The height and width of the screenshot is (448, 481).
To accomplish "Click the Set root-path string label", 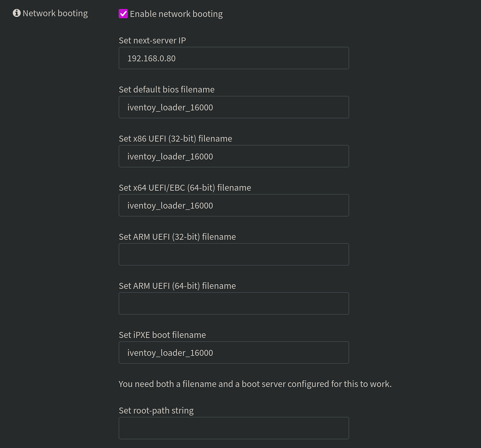I will point(156,411).
